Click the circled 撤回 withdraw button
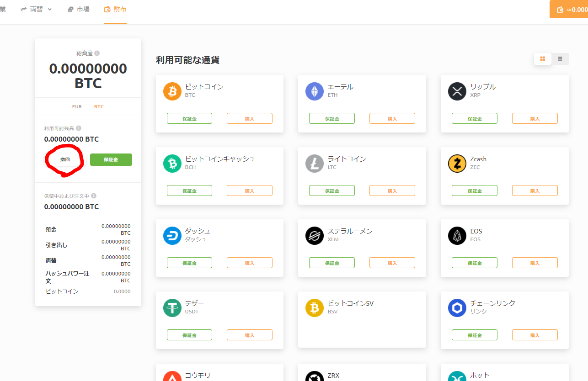This screenshot has width=588, height=381. [64, 159]
